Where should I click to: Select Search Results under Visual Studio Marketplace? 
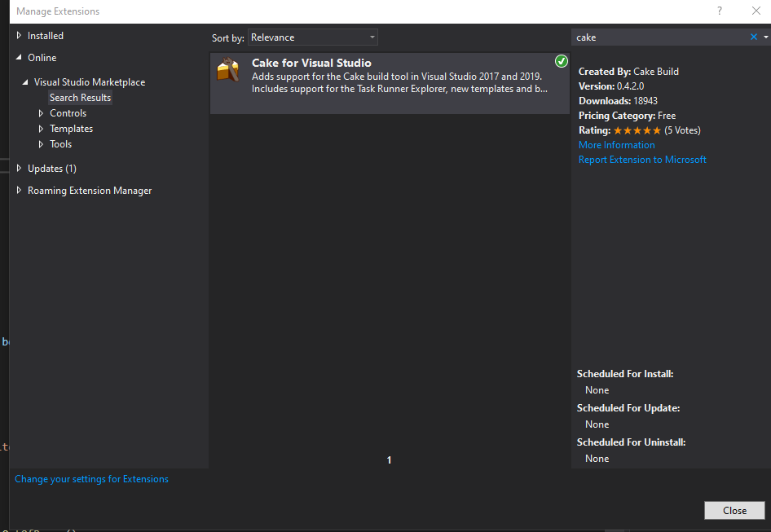pyautogui.click(x=80, y=97)
